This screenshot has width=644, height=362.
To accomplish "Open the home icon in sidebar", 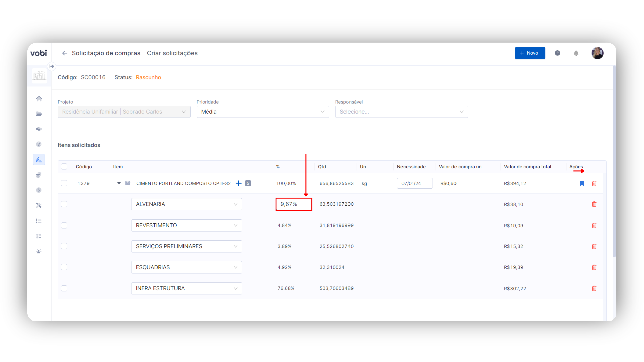I will 39,99.
